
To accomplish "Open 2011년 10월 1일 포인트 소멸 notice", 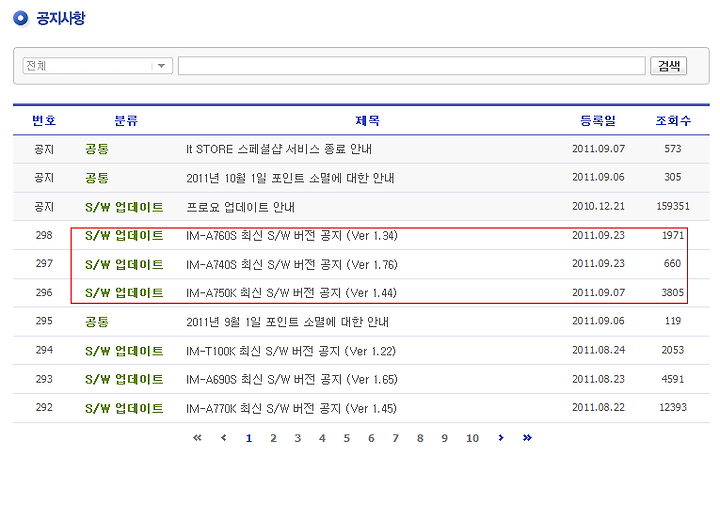I will [290, 178].
